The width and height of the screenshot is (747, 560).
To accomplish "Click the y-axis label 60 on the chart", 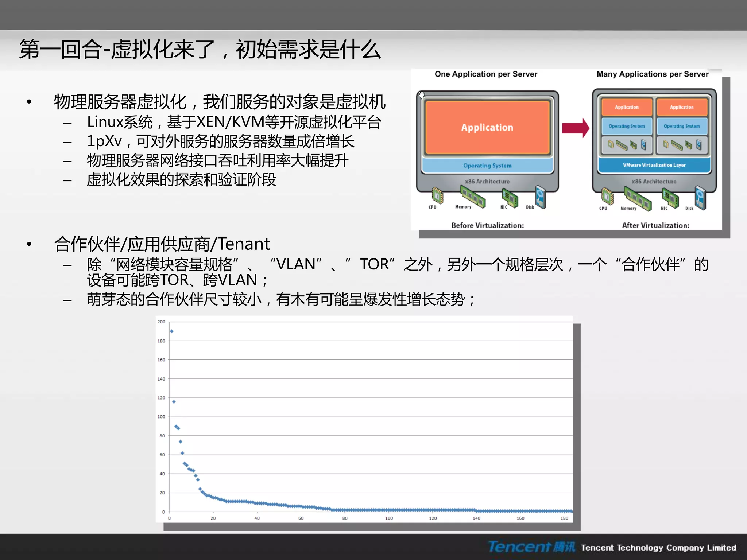I will pos(162,455).
